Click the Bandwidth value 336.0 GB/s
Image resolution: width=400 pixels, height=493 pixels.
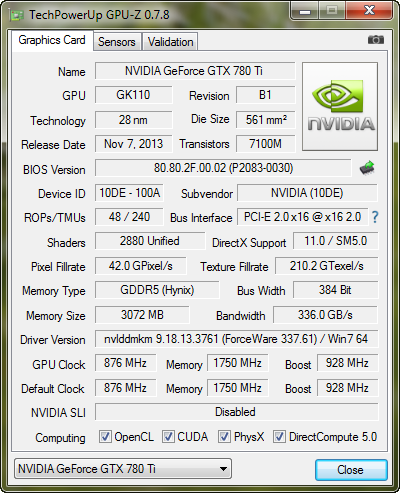325,315
